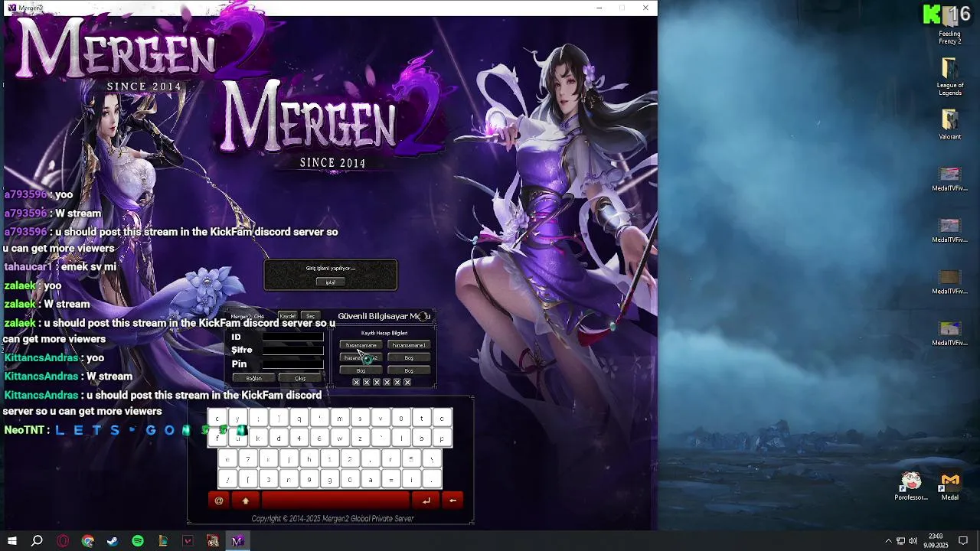Toggle Güvenli Bilgisayar Modu option
This screenshot has height=551, width=980.
pyautogui.click(x=424, y=316)
